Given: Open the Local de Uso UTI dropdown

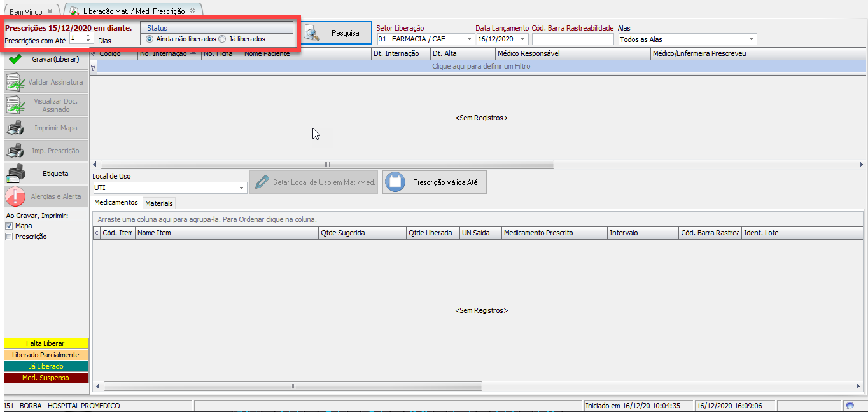Looking at the screenshot, I should (242, 188).
